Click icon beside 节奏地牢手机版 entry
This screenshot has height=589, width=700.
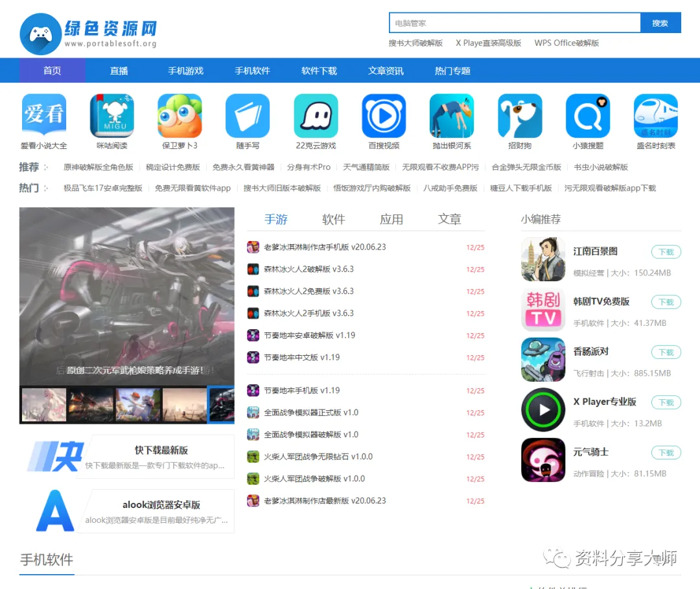click(253, 391)
